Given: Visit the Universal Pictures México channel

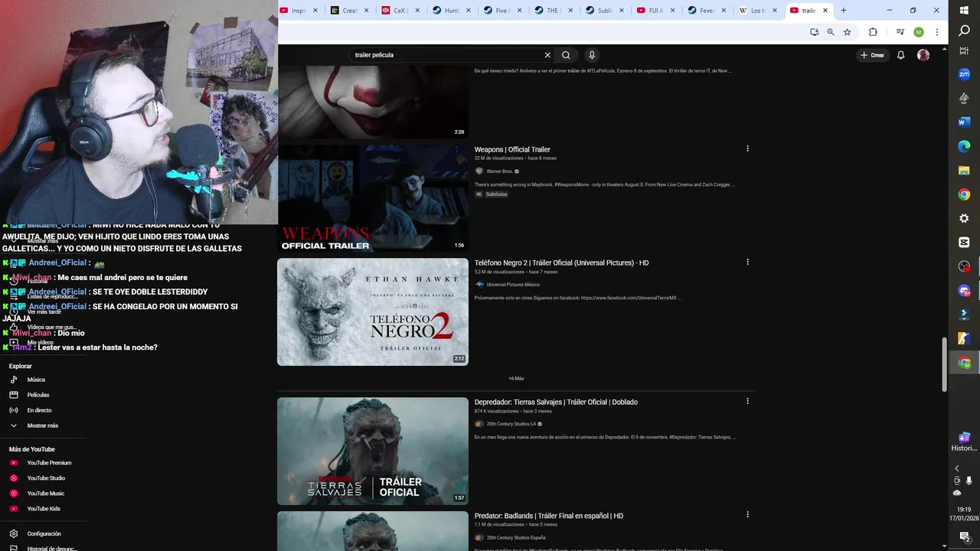Looking at the screenshot, I should coord(513,285).
